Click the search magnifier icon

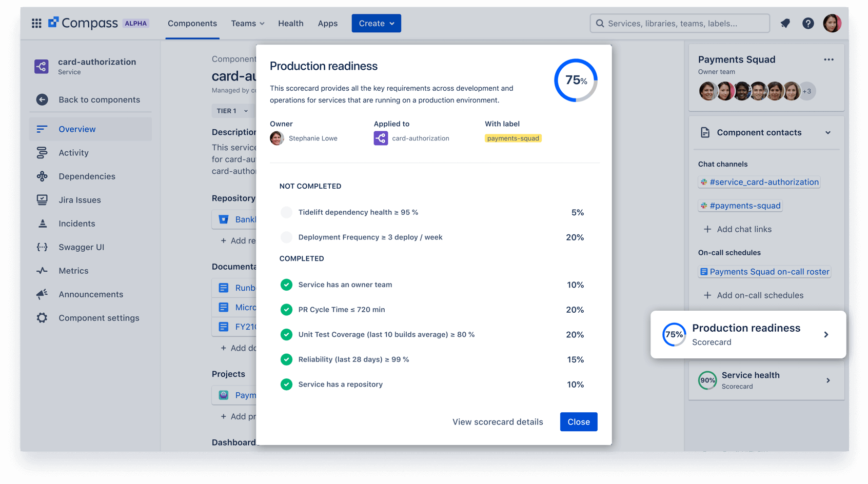600,24
